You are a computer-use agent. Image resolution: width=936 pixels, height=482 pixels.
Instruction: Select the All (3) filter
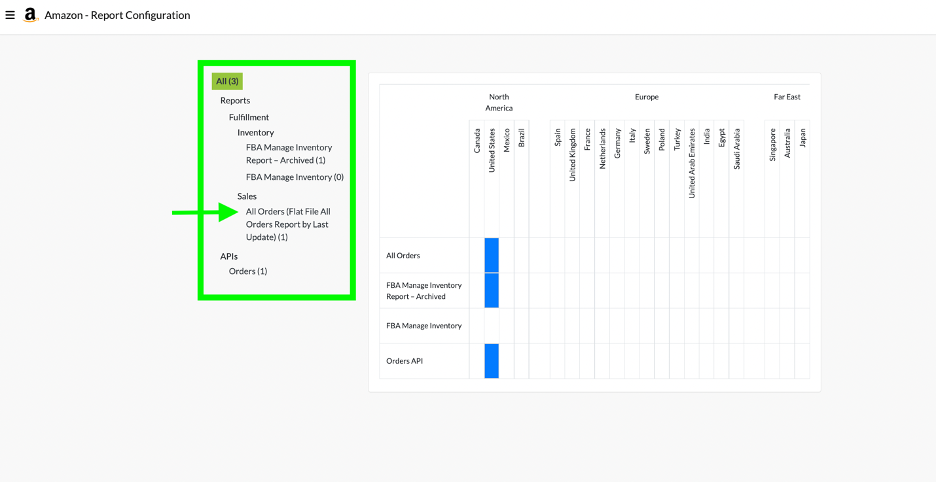tap(227, 81)
